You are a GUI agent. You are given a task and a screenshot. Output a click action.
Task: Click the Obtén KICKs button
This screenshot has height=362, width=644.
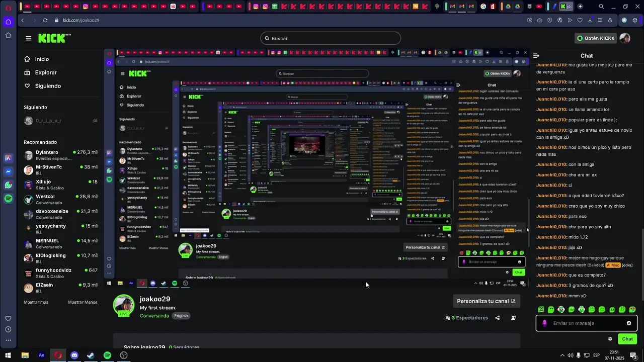(x=595, y=38)
